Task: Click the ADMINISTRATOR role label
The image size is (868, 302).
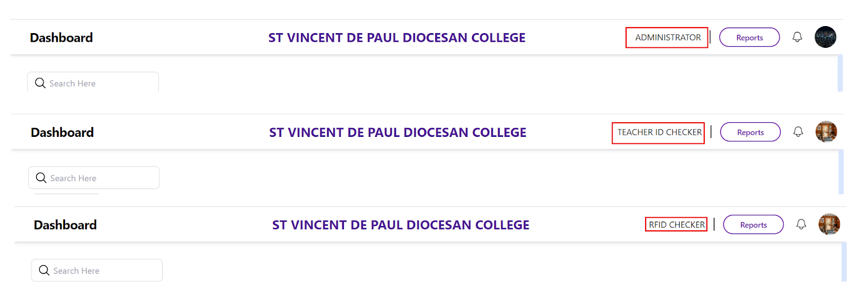Action: pyautogui.click(x=668, y=37)
